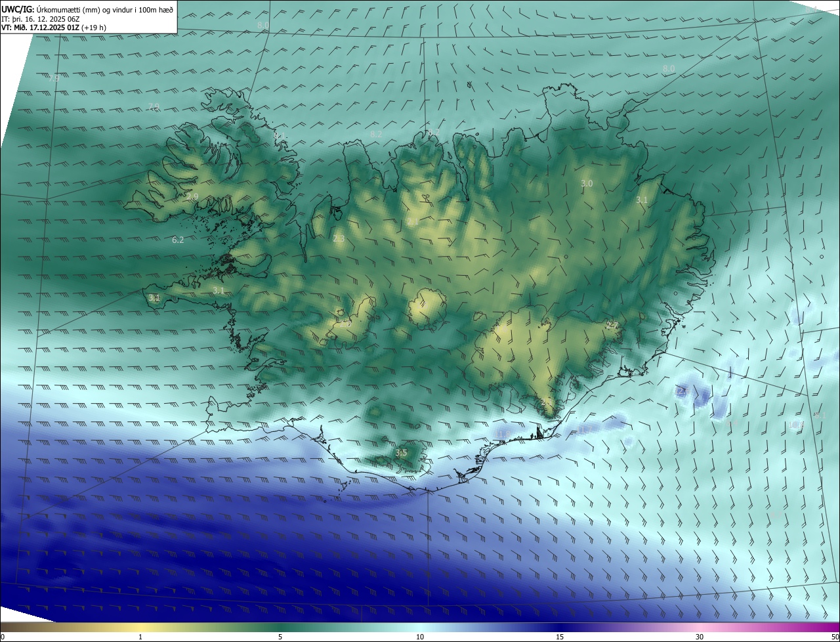
Task: Click the 5 tick on the color scale
Action: tap(280, 637)
